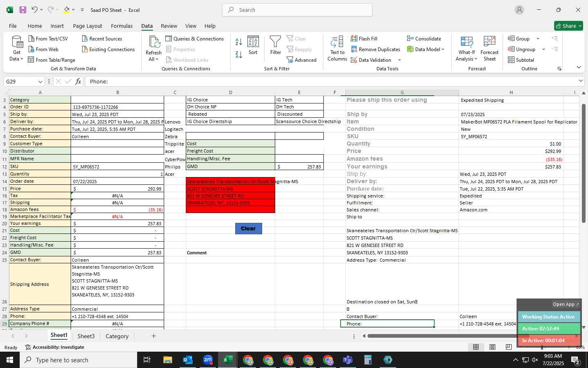Open the Outline group dialog launcher

[x=559, y=69]
